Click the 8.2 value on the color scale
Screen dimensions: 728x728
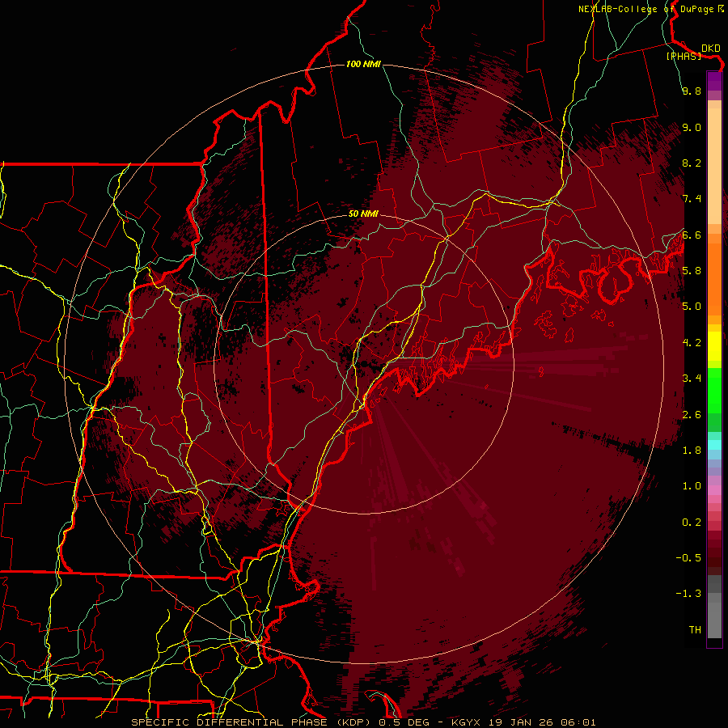click(x=692, y=163)
